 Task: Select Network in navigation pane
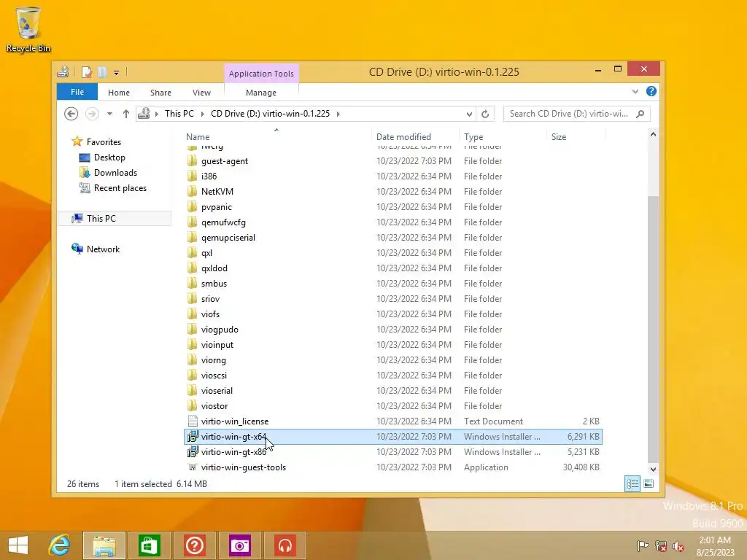[103, 249]
